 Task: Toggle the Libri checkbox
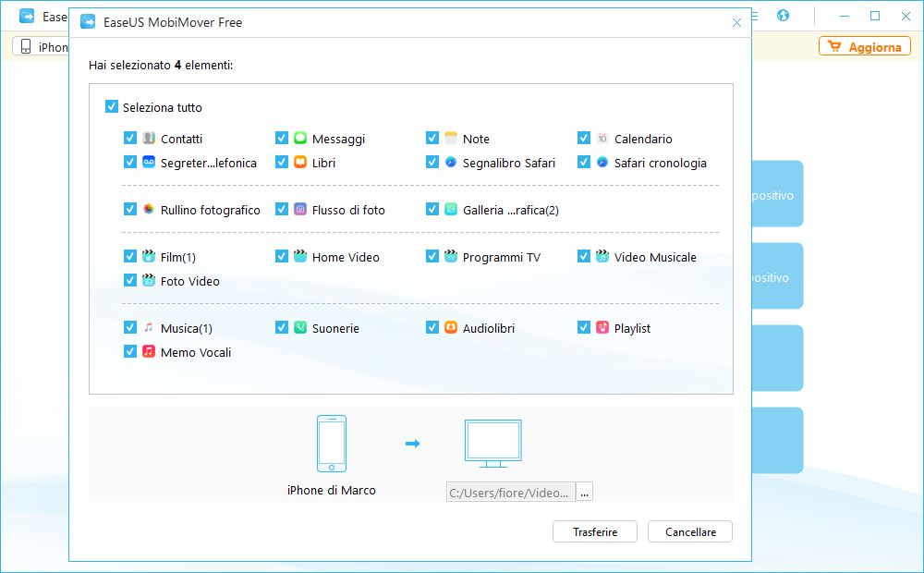coord(282,162)
